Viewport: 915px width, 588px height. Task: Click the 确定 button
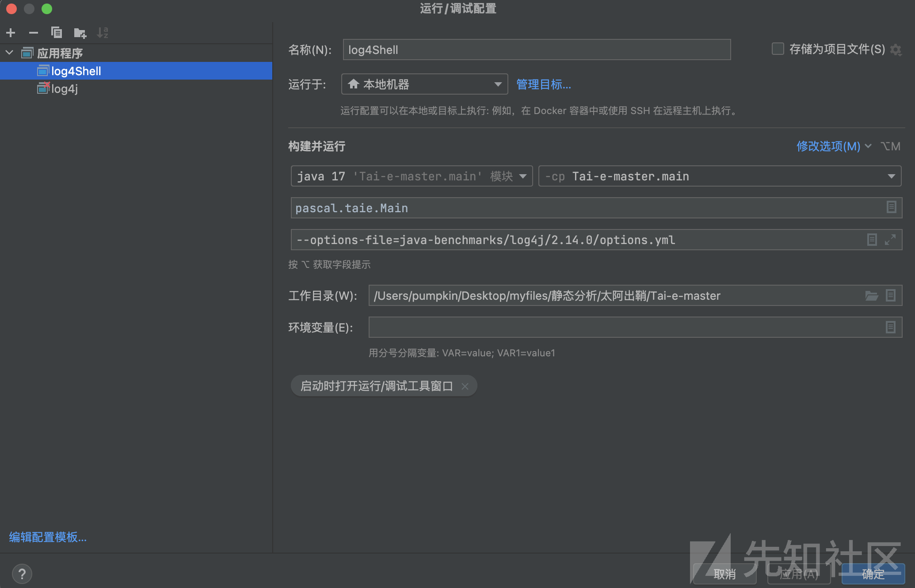pos(873,574)
